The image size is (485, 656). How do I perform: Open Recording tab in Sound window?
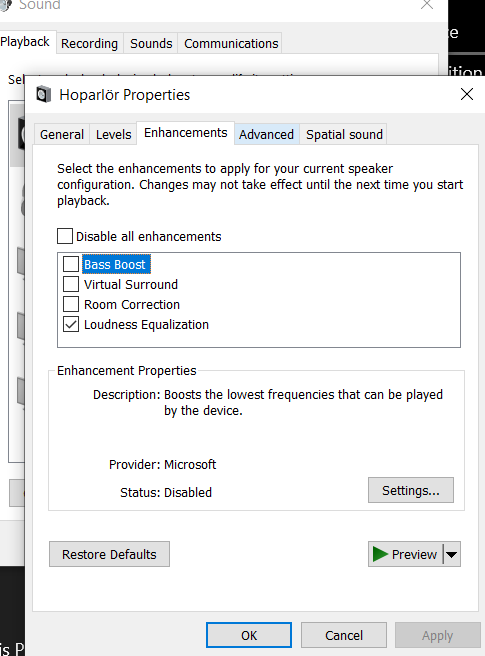pyautogui.click(x=90, y=44)
